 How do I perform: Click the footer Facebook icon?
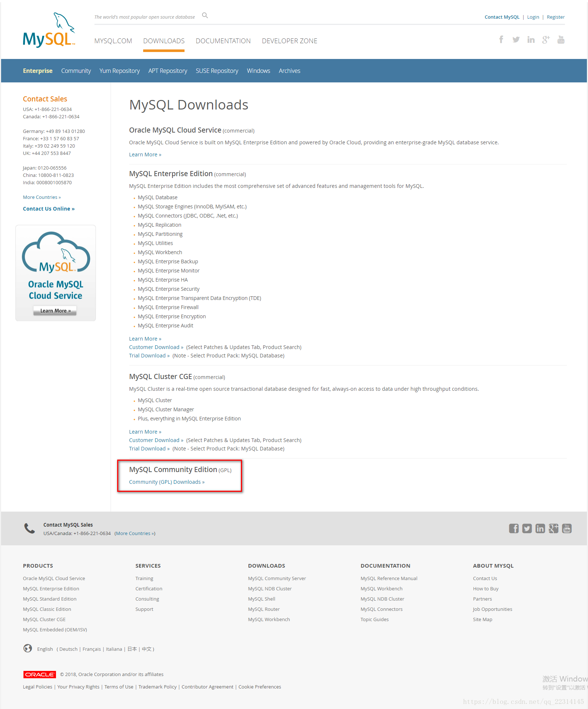click(514, 528)
